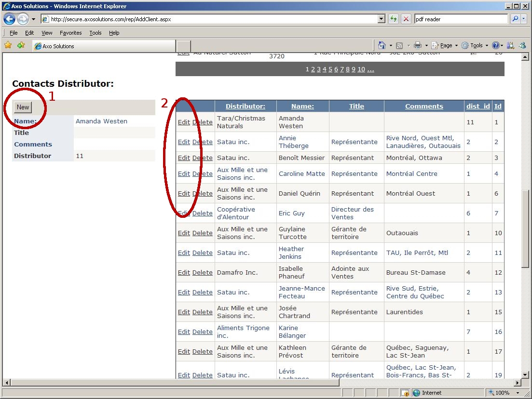The image size is (532, 399).
Task: Edit the Kathleen Prévost row
Action: click(x=184, y=352)
